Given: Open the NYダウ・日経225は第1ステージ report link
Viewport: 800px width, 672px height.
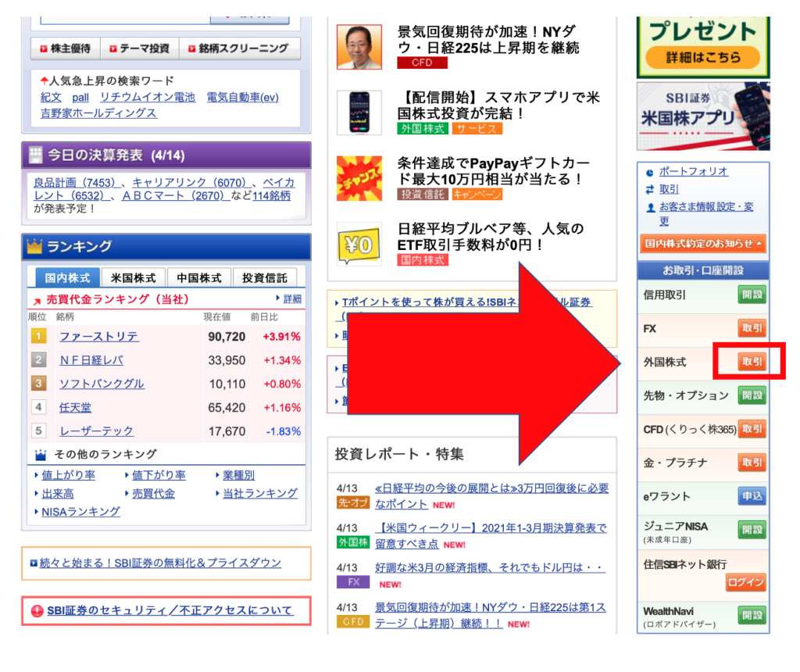Looking at the screenshot, I should (491, 616).
